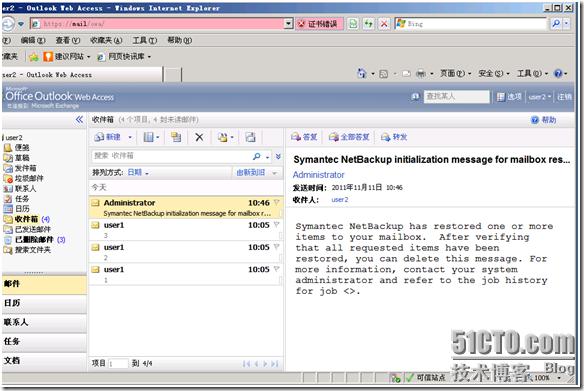The height and width of the screenshot is (391, 584).
Task: Click recipient user2 link
Action: 340,200
